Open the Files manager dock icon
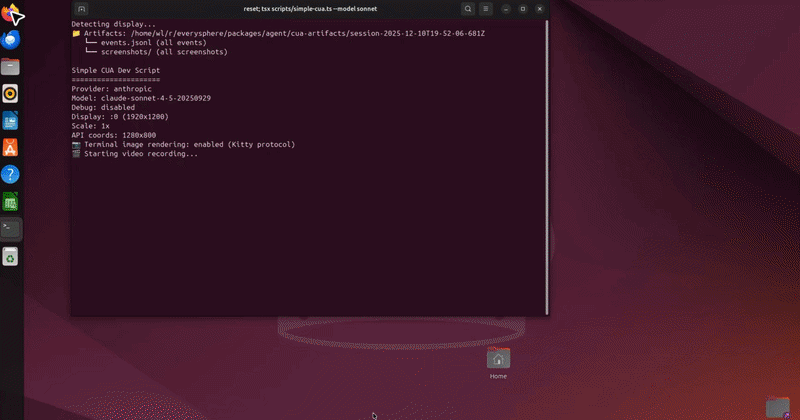The width and height of the screenshot is (800, 420). (x=10, y=67)
